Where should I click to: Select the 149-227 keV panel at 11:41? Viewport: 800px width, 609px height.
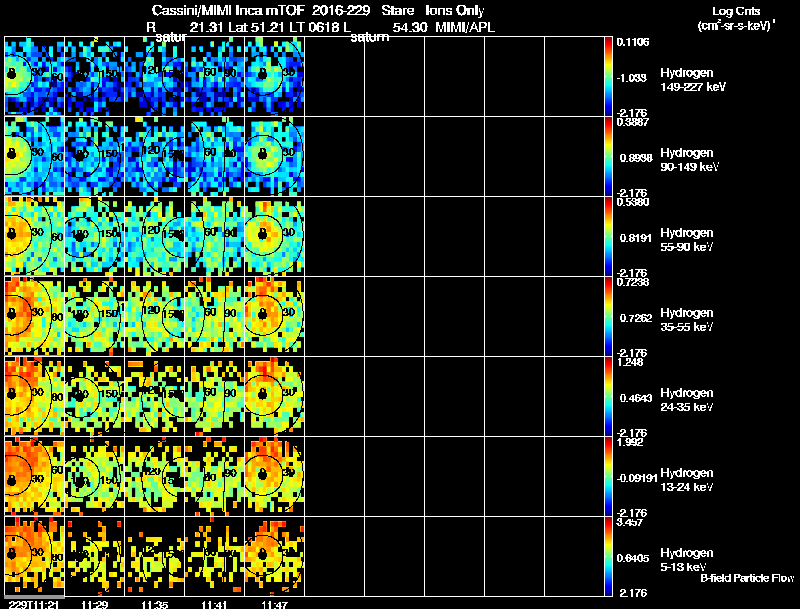tap(215, 77)
